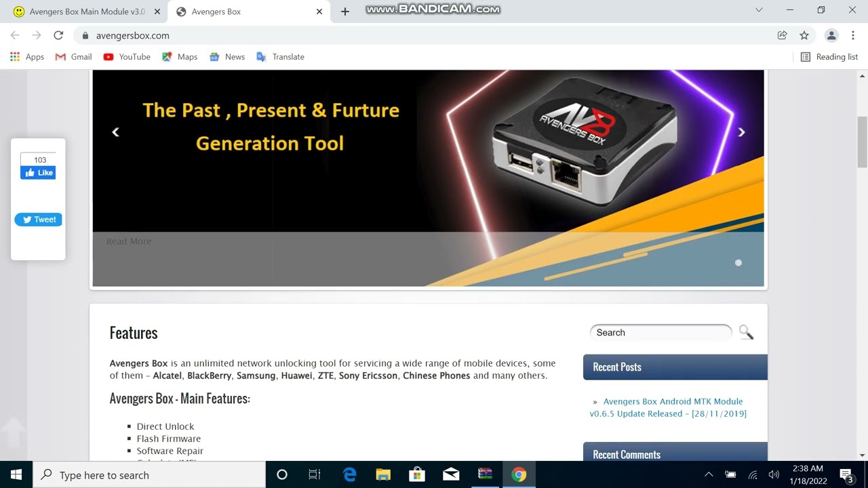Image resolution: width=868 pixels, height=488 pixels.
Task: Go to next slide in banner
Action: [741, 132]
